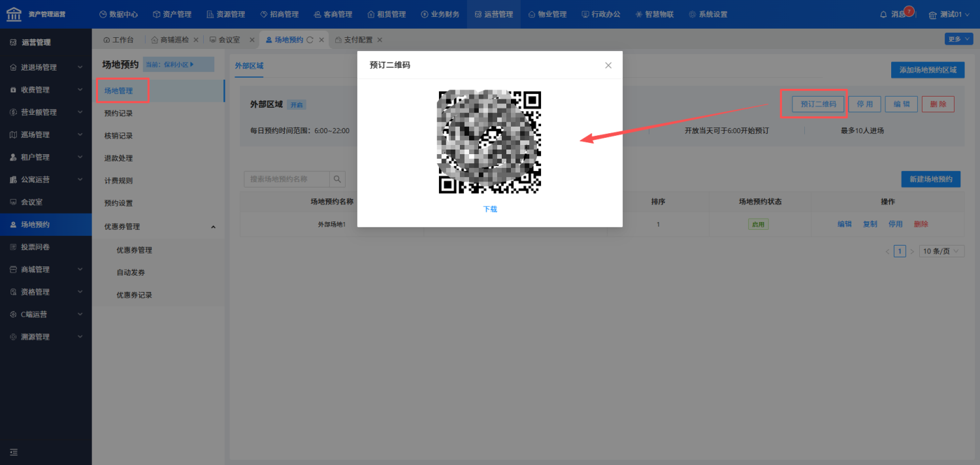980x465 pixels.
Task: Switch community via 当前: 保利小区 selector
Action: [x=178, y=64]
